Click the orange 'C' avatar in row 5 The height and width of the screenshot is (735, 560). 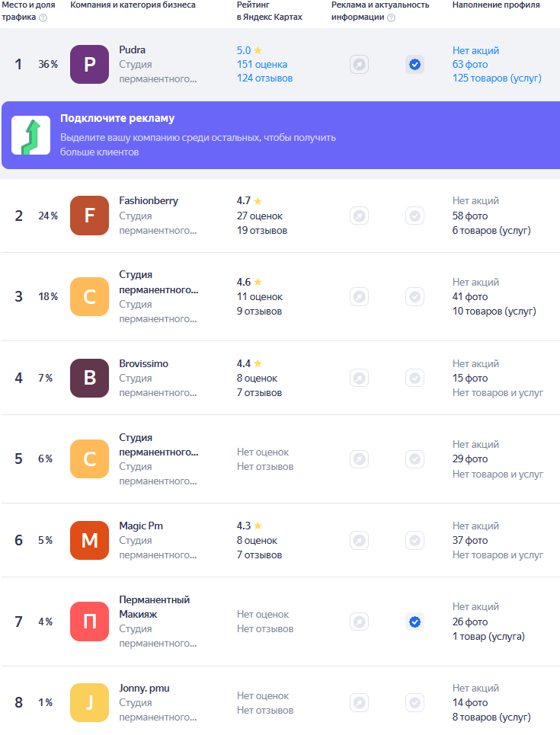tap(90, 459)
